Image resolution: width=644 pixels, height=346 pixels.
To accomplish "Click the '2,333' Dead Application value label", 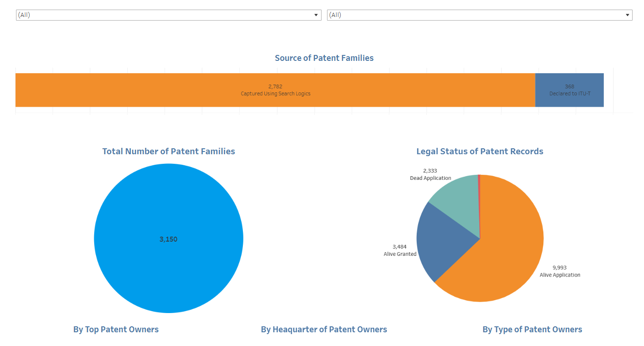I will tap(430, 171).
